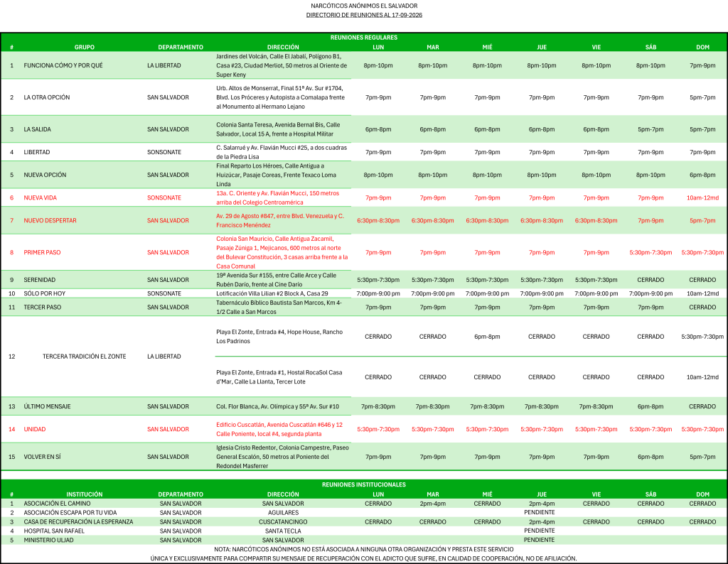Select the C. Salarrué y Av. Flavián Mucci #25 address
The width and height of the screenshot is (728, 564).
click(x=282, y=152)
